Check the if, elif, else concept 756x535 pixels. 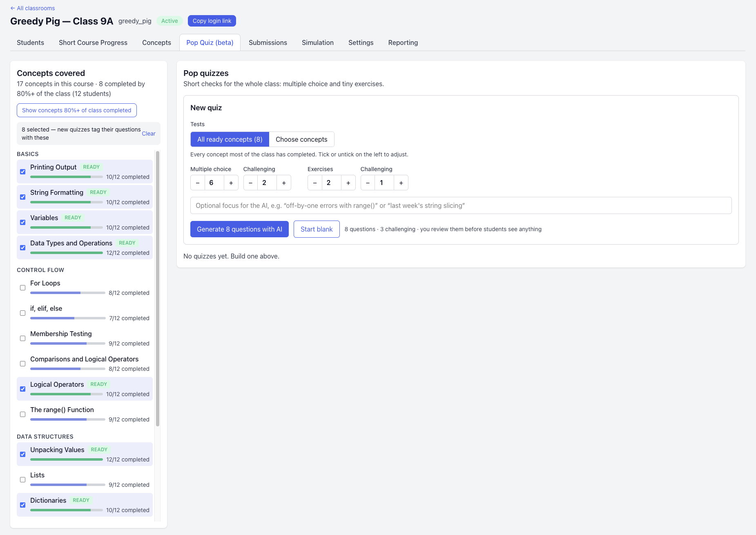[23, 313]
